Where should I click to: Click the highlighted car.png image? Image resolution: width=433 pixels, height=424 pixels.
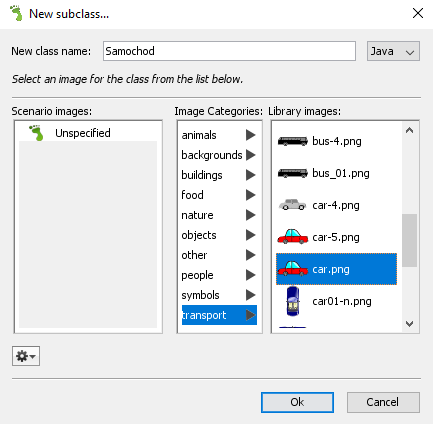336,269
